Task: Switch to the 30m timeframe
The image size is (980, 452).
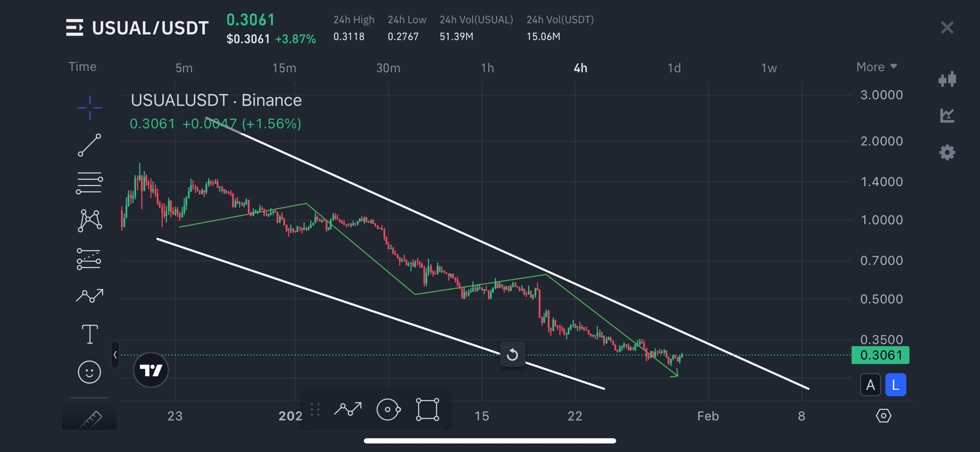Action: coord(388,68)
